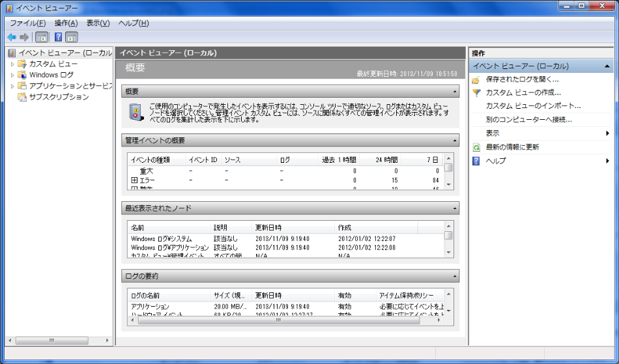This screenshot has width=619, height=364.
Task: Click the サブスクリプション icon
Action: [x=22, y=97]
